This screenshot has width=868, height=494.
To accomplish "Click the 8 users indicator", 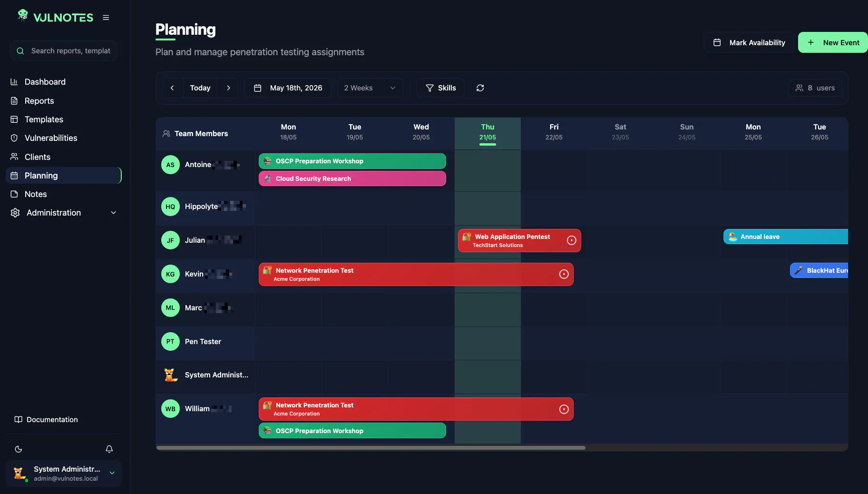I will click(x=815, y=88).
